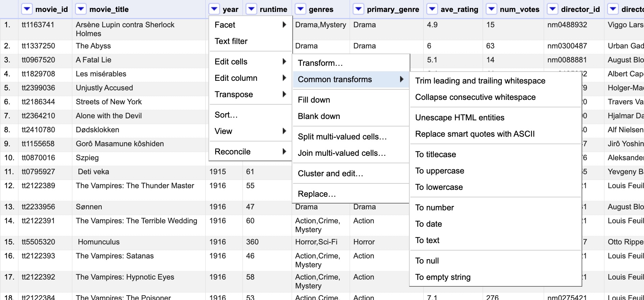The width and height of the screenshot is (644, 300).
Task: Click the title cell Deti veka
Action: tap(93, 172)
